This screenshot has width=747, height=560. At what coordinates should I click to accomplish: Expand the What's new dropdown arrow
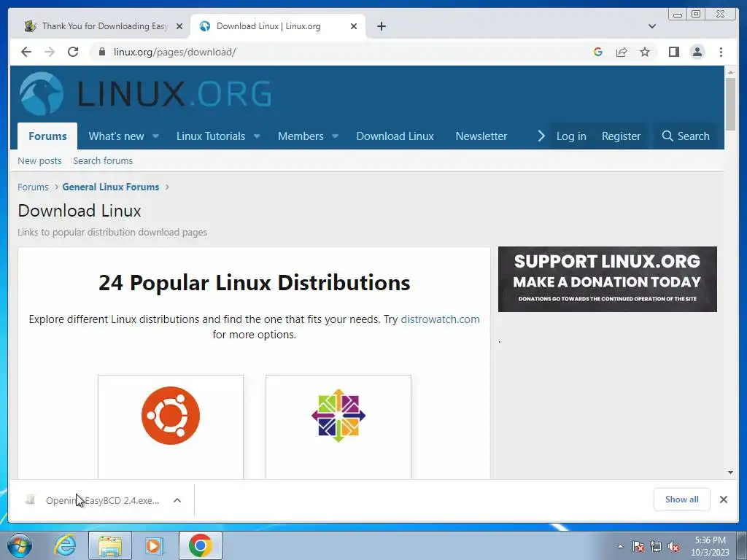click(x=155, y=136)
